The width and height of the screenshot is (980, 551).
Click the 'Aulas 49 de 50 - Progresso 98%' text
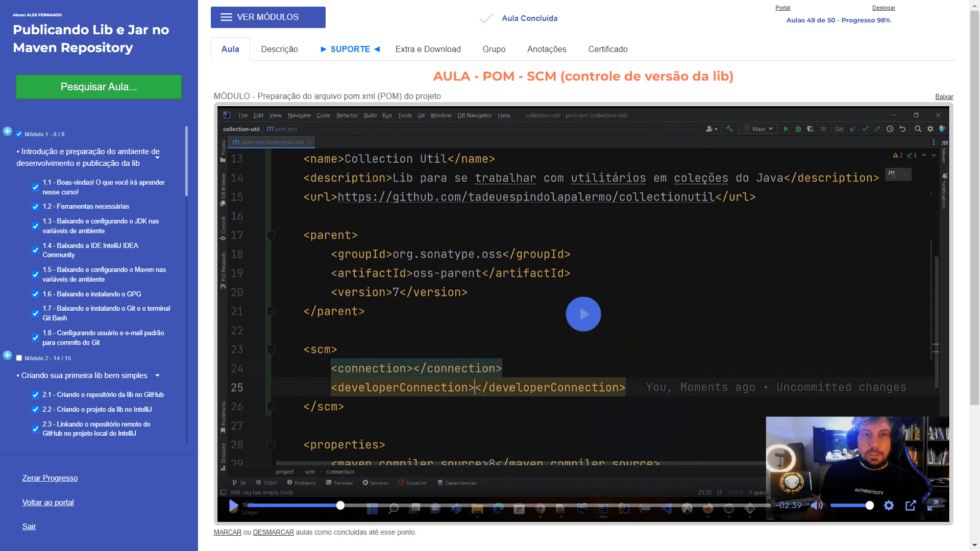[838, 20]
